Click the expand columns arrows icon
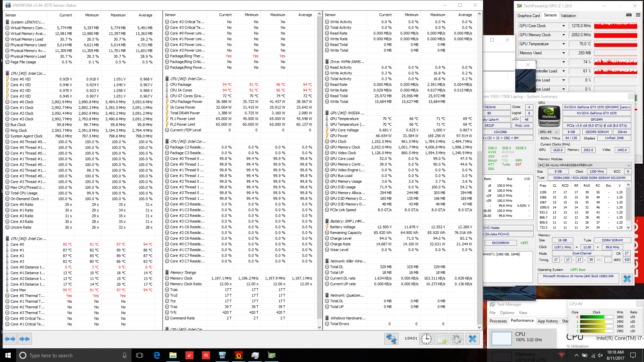 [x=10, y=339]
